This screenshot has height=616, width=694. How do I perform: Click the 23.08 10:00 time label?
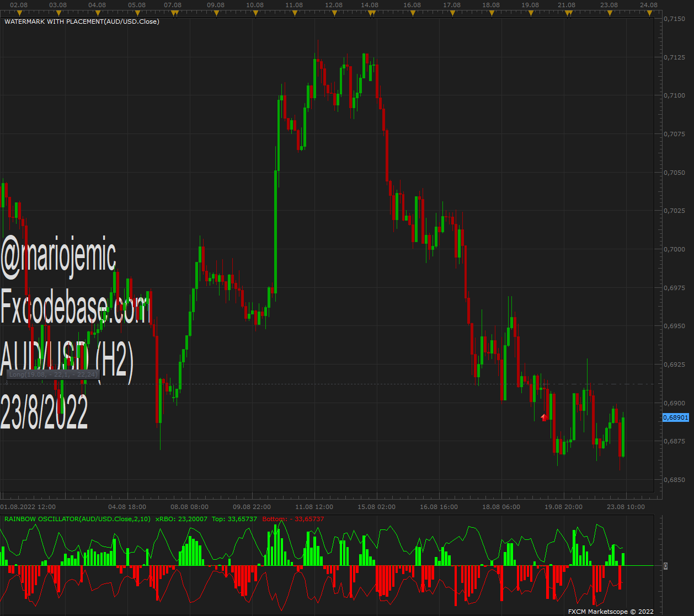(626, 506)
